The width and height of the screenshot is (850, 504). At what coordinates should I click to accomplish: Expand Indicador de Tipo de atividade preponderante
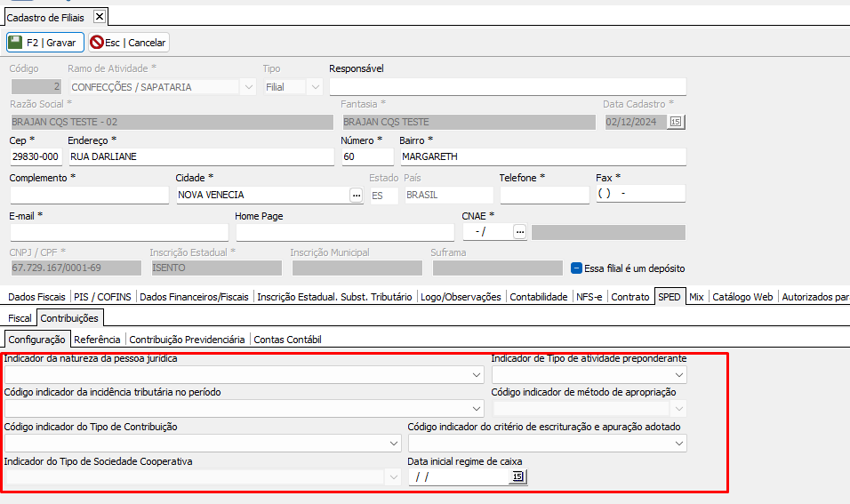click(679, 375)
